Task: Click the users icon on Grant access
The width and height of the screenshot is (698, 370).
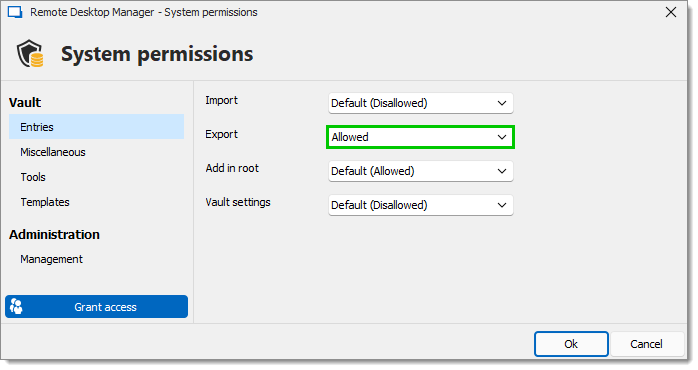Action: pyautogui.click(x=16, y=307)
